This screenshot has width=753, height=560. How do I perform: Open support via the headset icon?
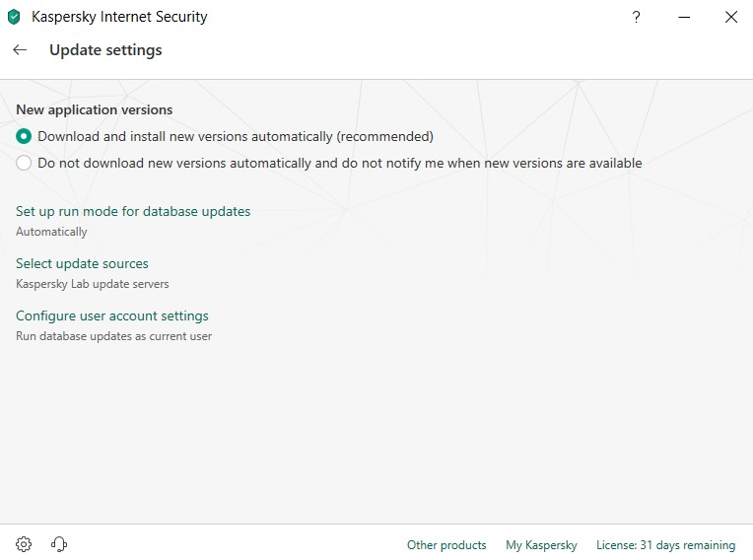click(58, 543)
